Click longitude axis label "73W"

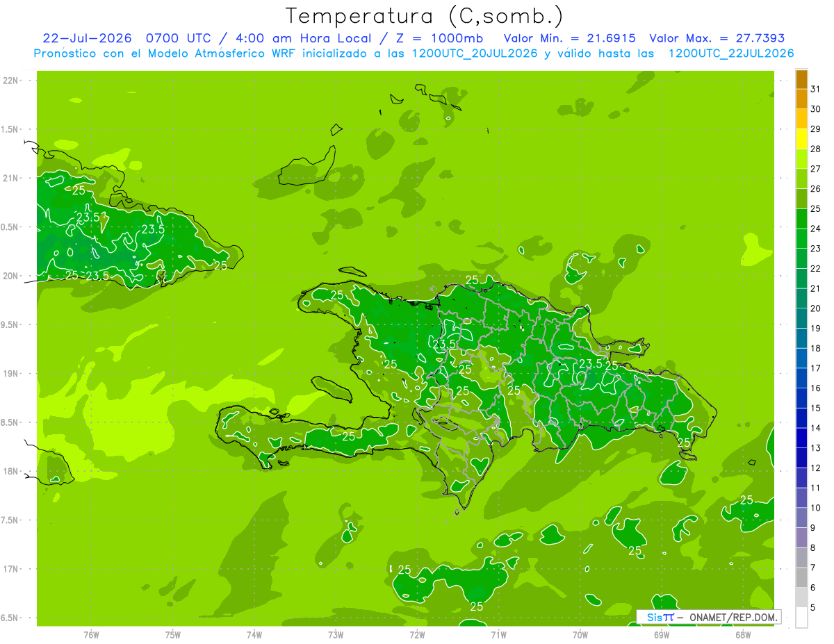coord(336,635)
